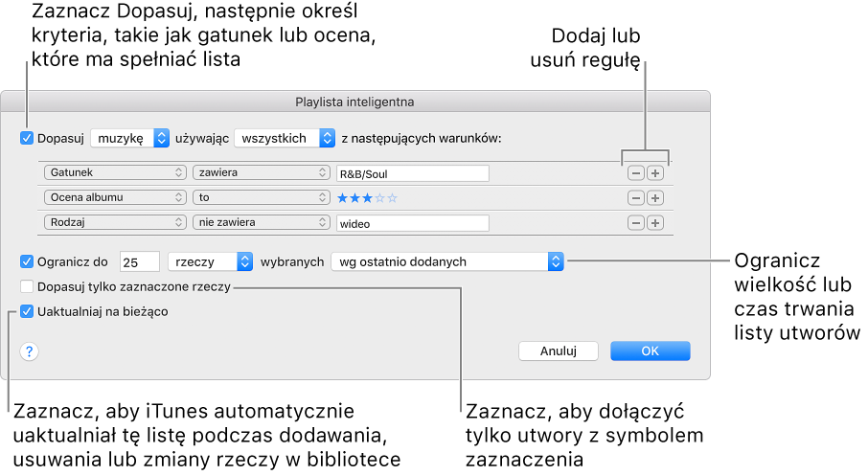Enable Dopasuj tylko zaznaczone rzeczy
868x475 pixels.
click(27, 286)
